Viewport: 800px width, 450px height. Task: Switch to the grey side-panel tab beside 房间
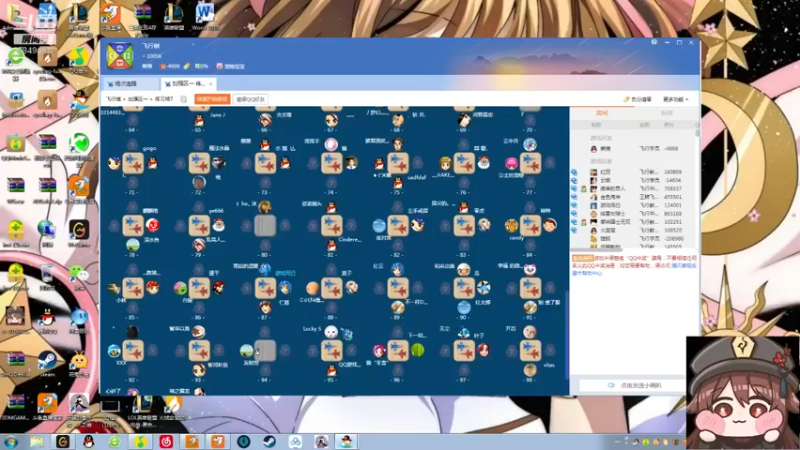pyautogui.click(x=666, y=113)
